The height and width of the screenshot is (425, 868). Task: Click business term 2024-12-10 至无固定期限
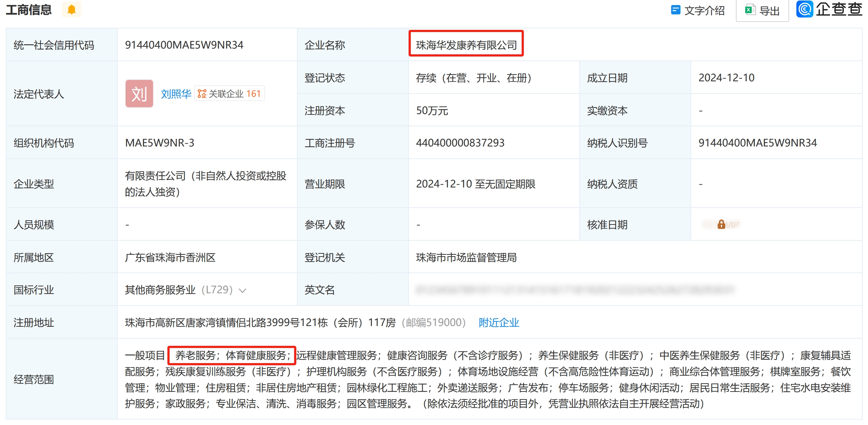(x=476, y=184)
